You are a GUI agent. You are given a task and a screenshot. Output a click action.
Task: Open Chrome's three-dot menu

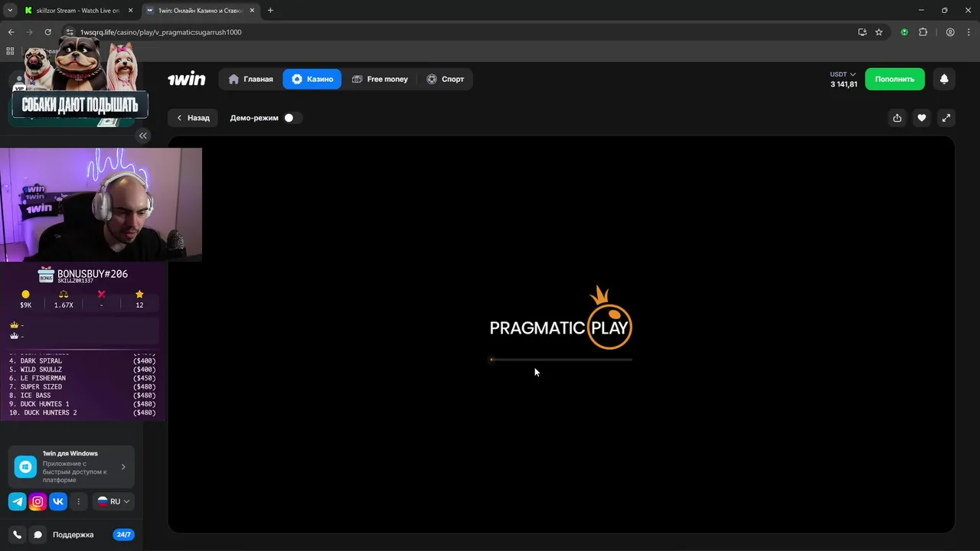click(x=968, y=32)
